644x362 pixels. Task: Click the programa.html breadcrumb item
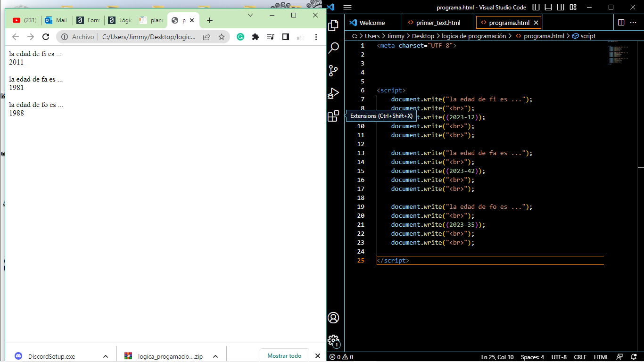tap(539, 36)
